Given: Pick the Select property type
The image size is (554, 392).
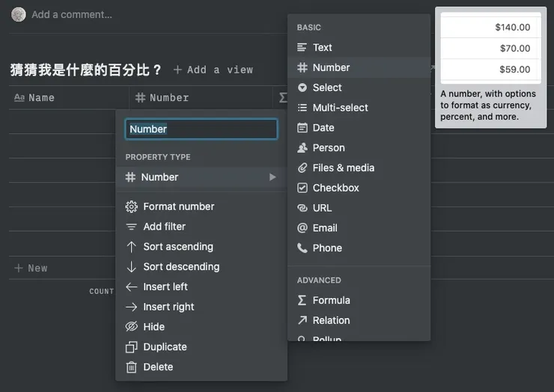Looking at the screenshot, I should click(327, 88).
